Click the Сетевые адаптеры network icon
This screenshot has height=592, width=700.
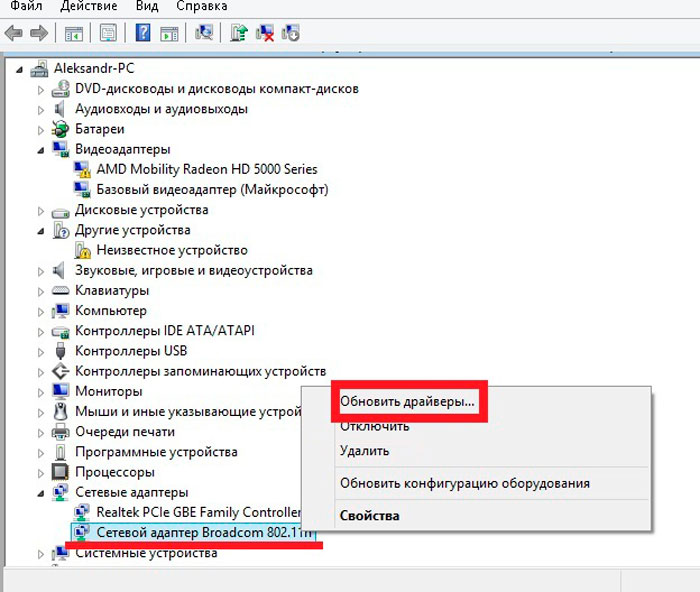coord(60,492)
